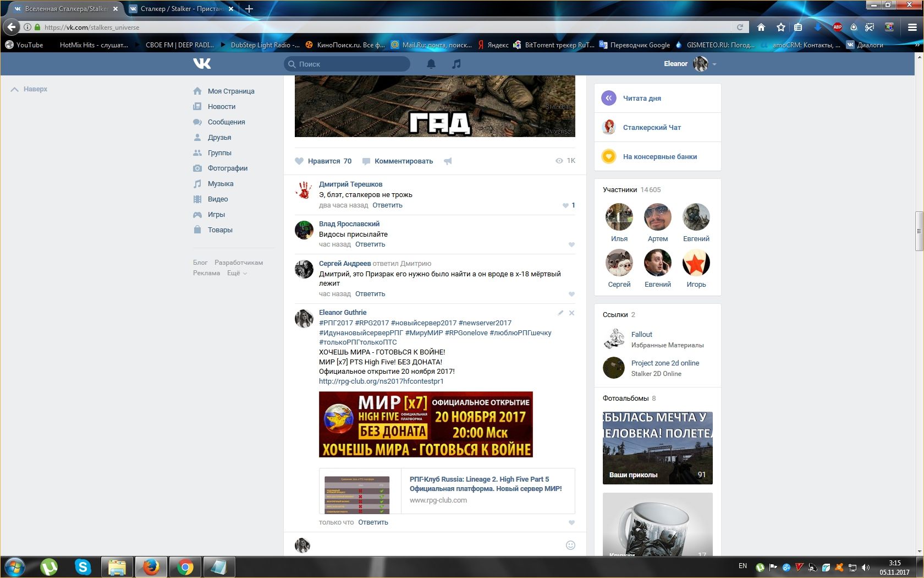
Task: Expand the Ещё footer menu
Action: point(237,273)
